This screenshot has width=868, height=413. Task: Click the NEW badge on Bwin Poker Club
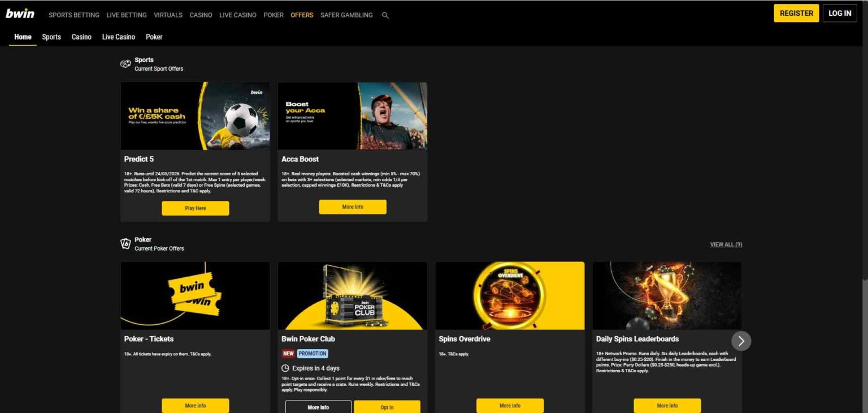[x=288, y=354]
